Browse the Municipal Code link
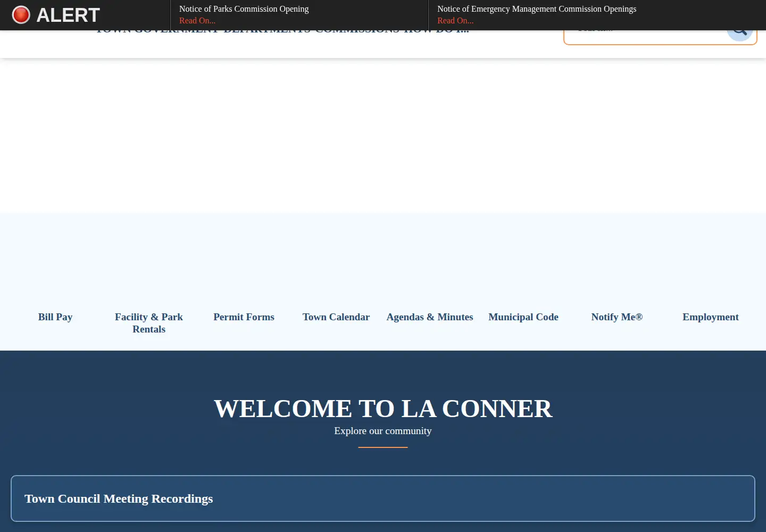 pos(523,317)
